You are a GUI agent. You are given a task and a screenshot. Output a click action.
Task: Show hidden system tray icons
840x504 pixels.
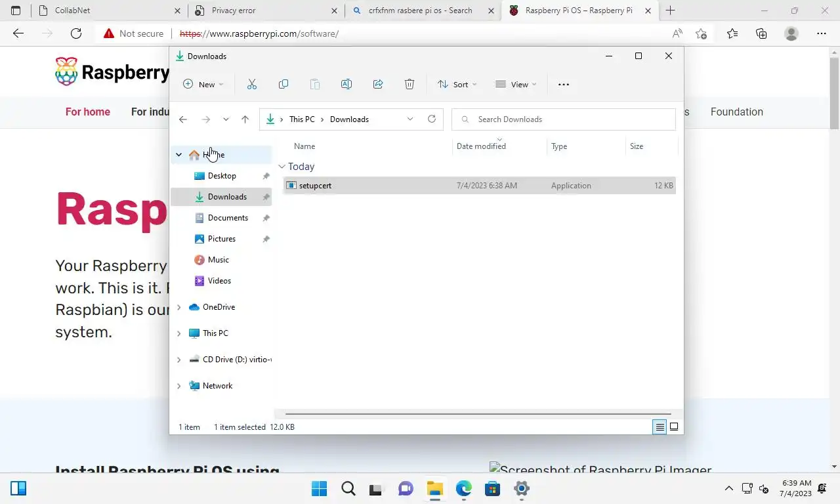728,488
